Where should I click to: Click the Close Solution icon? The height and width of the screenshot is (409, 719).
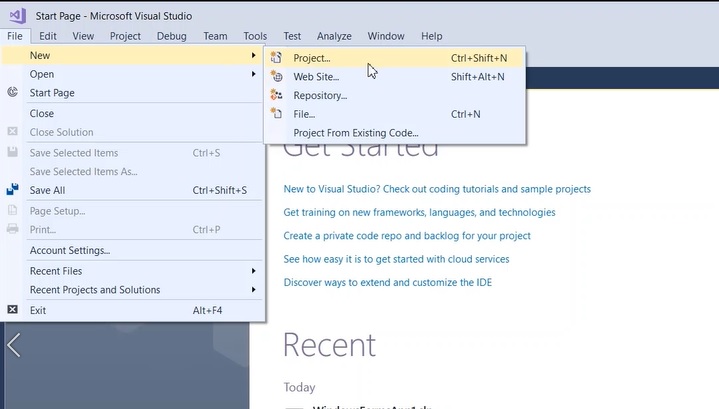(12, 132)
